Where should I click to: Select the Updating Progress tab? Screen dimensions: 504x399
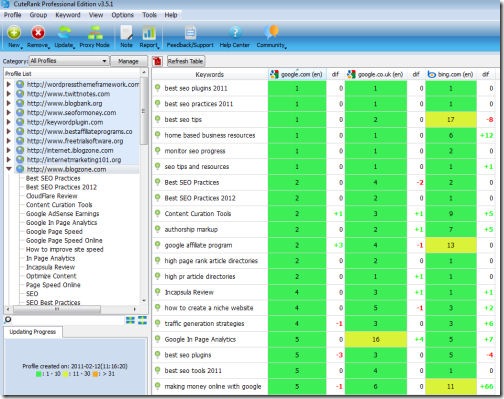[33, 332]
